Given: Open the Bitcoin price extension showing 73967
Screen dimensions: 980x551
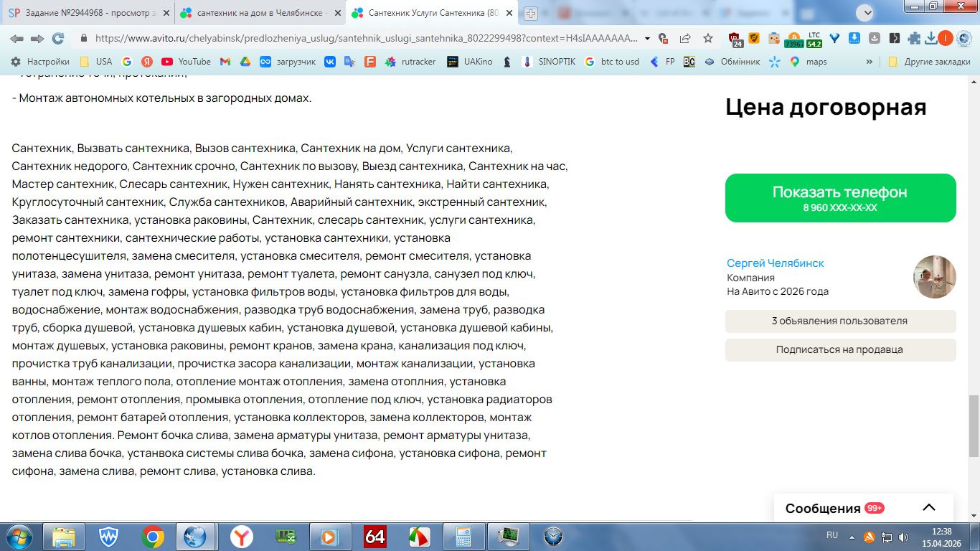Looking at the screenshot, I should 794,39.
